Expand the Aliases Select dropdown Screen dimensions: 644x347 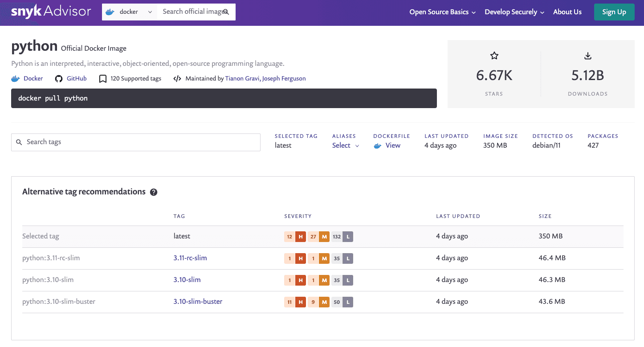pyautogui.click(x=346, y=145)
